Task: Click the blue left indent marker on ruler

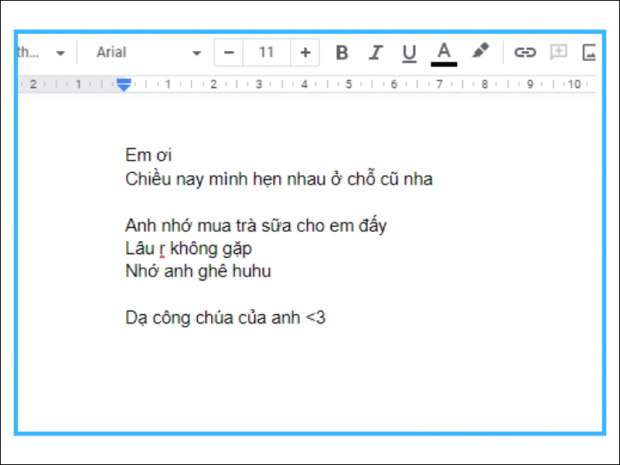Action: pyautogui.click(x=124, y=84)
